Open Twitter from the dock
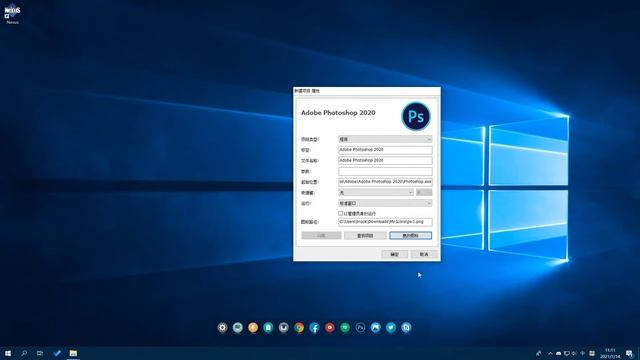Image resolution: width=640 pixels, height=360 pixels. (x=391, y=327)
